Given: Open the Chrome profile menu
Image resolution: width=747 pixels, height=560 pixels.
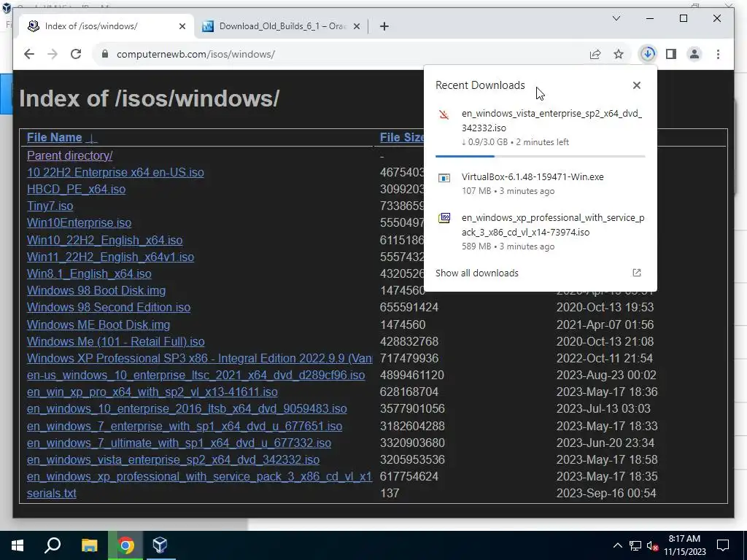Looking at the screenshot, I should pos(694,54).
